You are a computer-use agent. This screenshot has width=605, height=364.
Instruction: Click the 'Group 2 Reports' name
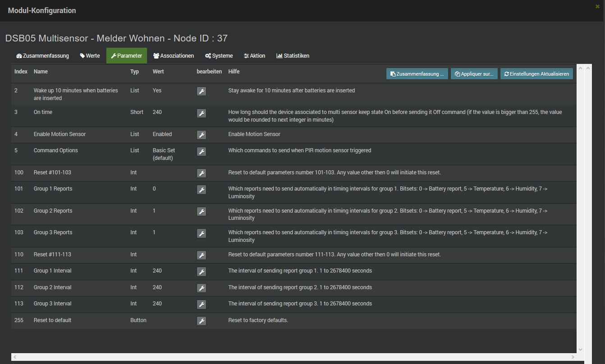click(53, 211)
